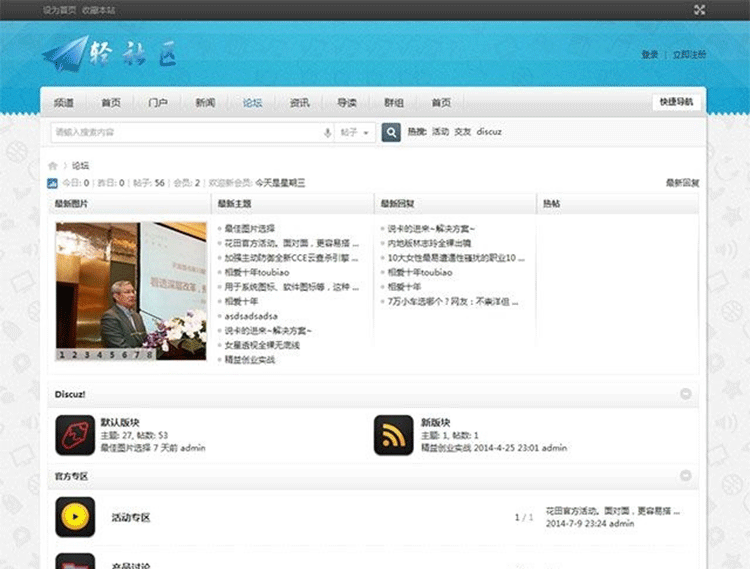Open reply topic starting 7万小车
The height and width of the screenshot is (569, 750).
click(x=452, y=302)
